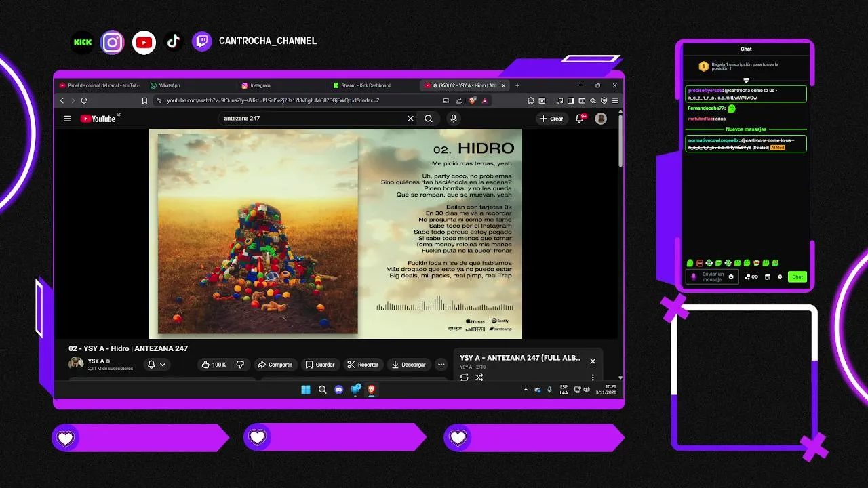
Task: Open the chat emoji picker
Action: point(731,277)
